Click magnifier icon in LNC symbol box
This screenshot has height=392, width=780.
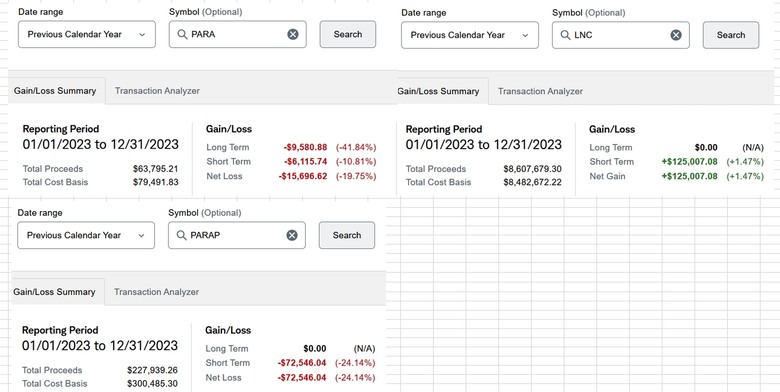tap(565, 35)
